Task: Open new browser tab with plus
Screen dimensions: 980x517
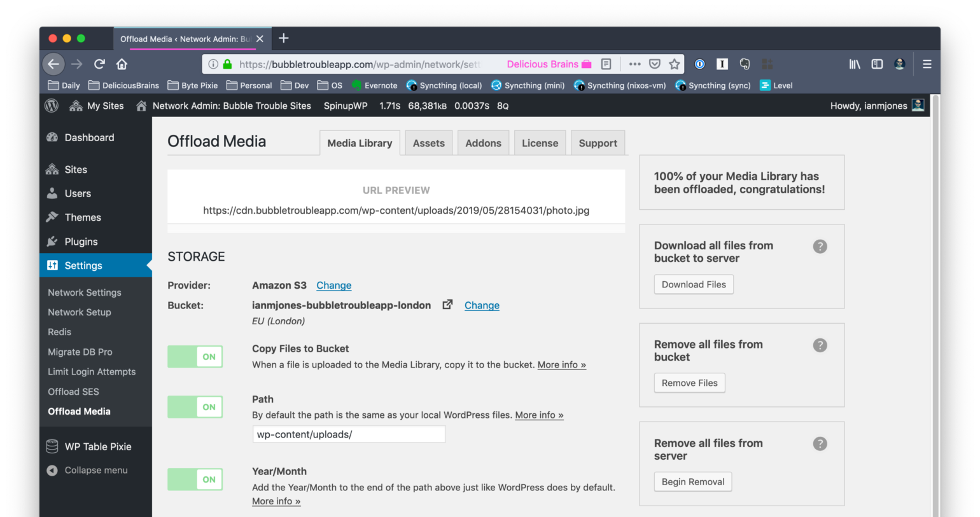Action: click(284, 38)
